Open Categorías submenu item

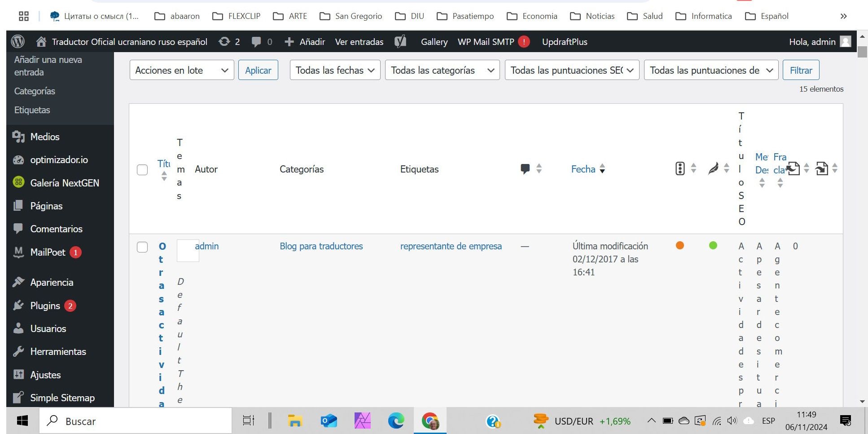tap(35, 91)
